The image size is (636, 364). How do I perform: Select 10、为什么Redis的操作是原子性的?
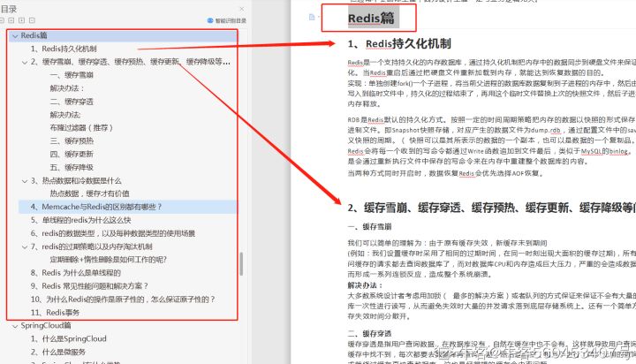tap(123, 300)
